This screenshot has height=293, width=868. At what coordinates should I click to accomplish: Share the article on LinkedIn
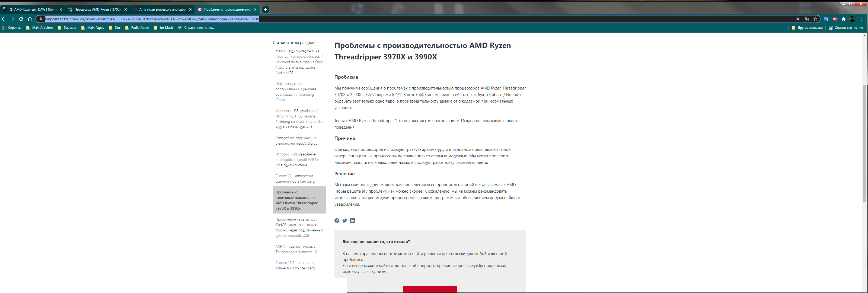click(x=352, y=221)
